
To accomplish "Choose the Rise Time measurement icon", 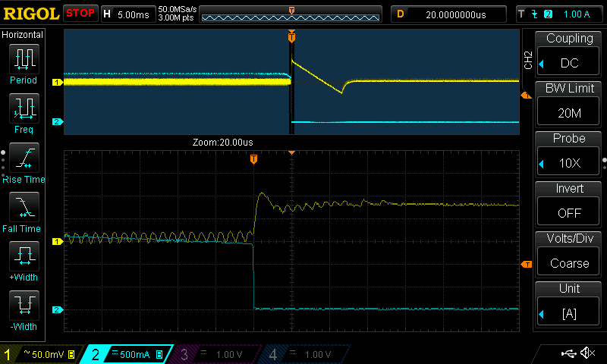I will tap(24, 159).
